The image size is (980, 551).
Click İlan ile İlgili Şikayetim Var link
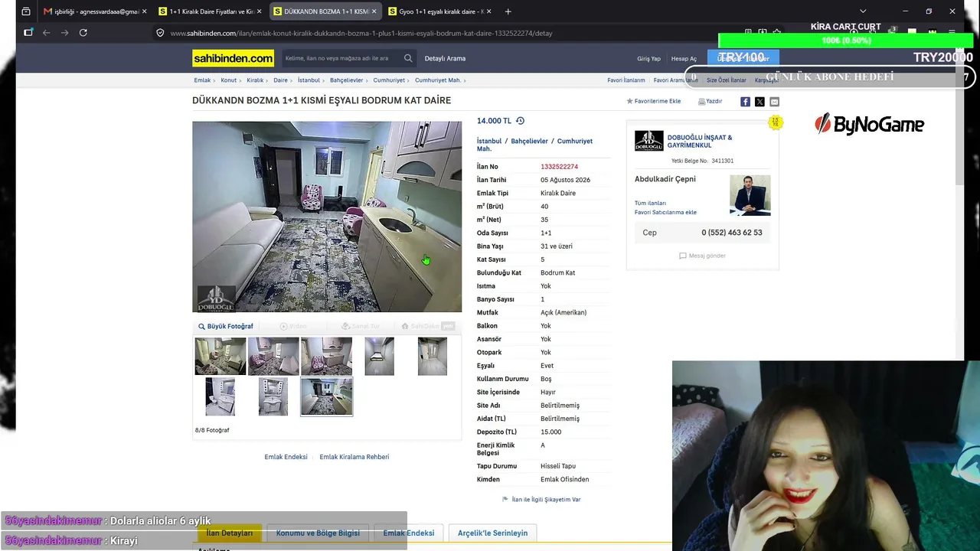546,499
